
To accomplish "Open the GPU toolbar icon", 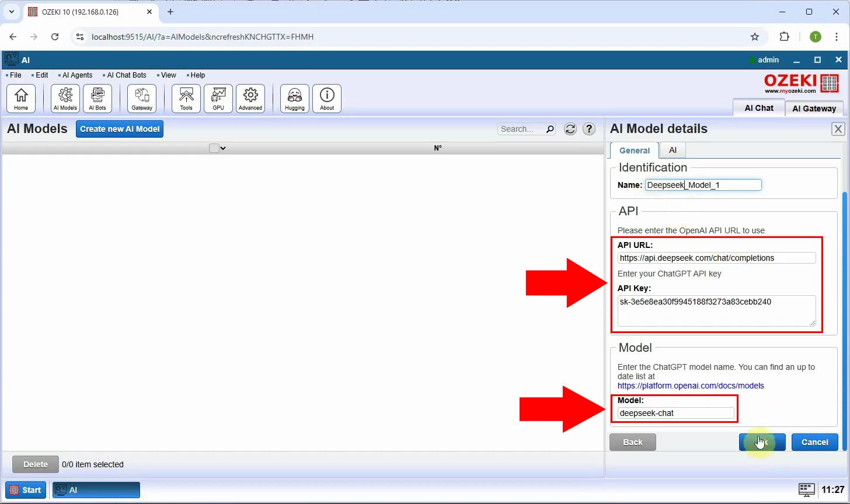I will pyautogui.click(x=218, y=99).
